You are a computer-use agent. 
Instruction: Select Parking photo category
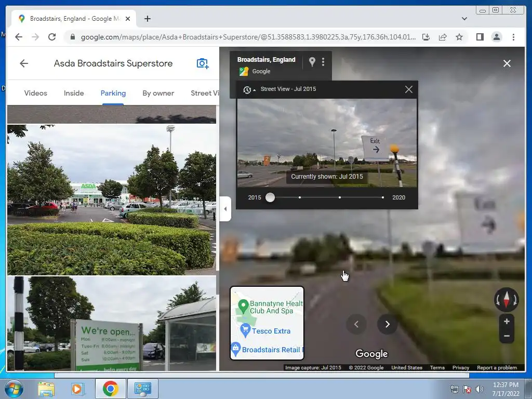[x=113, y=93]
